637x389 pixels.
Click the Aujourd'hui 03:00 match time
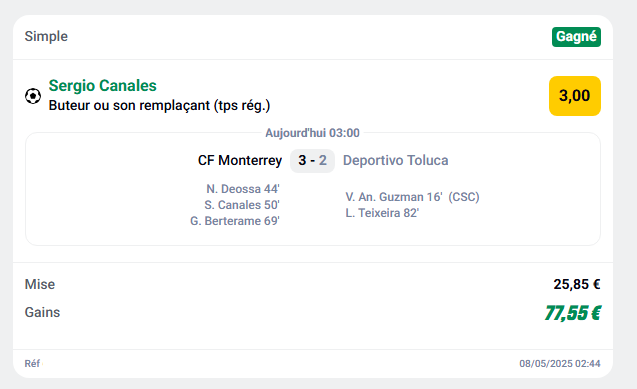[312, 133]
